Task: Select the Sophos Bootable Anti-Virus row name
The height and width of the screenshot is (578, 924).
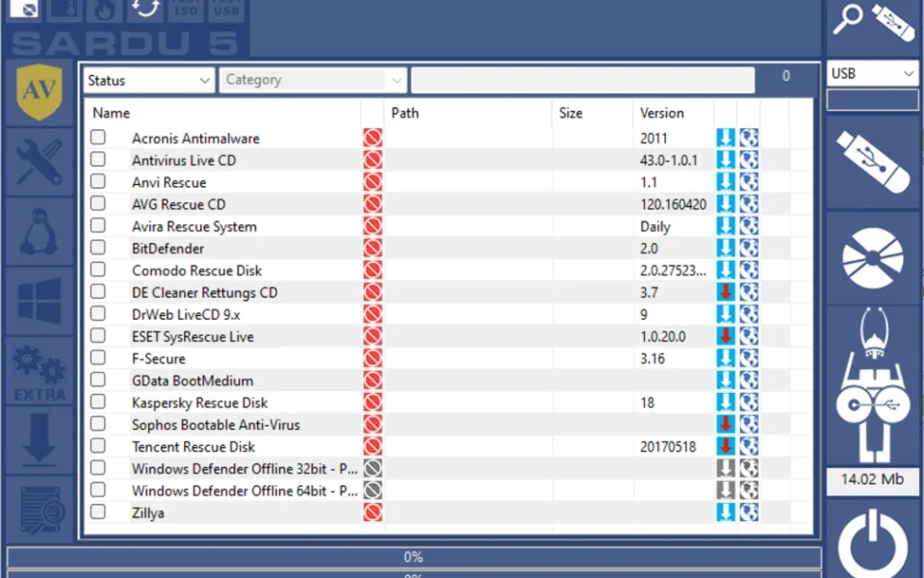Action: pyautogui.click(x=216, y=425)
